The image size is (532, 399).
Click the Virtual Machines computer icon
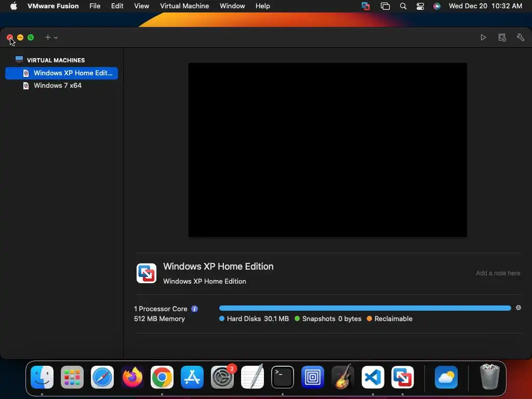click(x=19, y=60)
